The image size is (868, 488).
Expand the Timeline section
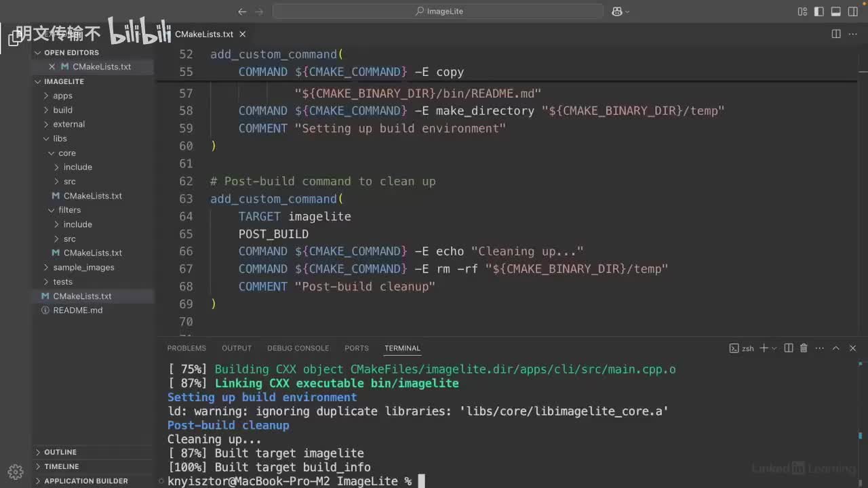(94, 466)
